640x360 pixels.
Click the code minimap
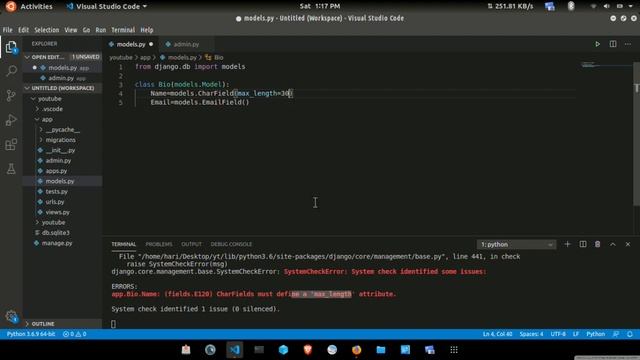pos(606,64)
